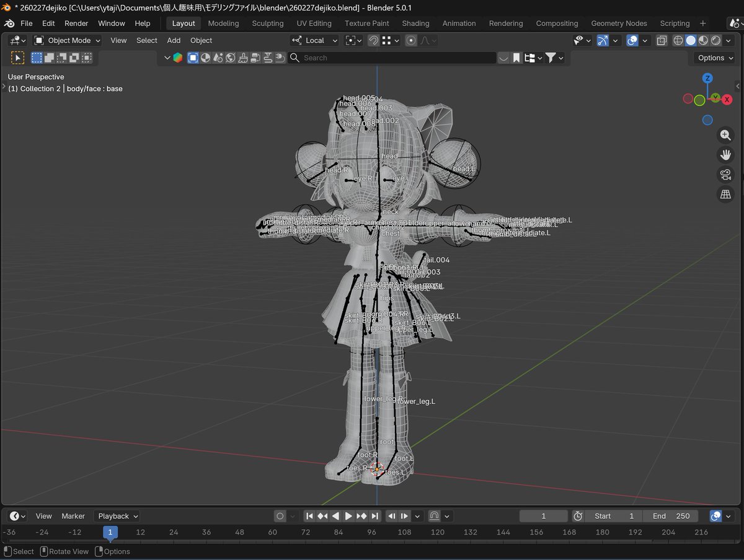Viewport: 744px width, 560px height.
Task: Switch to rendered viewport shading
Action: (x=715, y=40)
